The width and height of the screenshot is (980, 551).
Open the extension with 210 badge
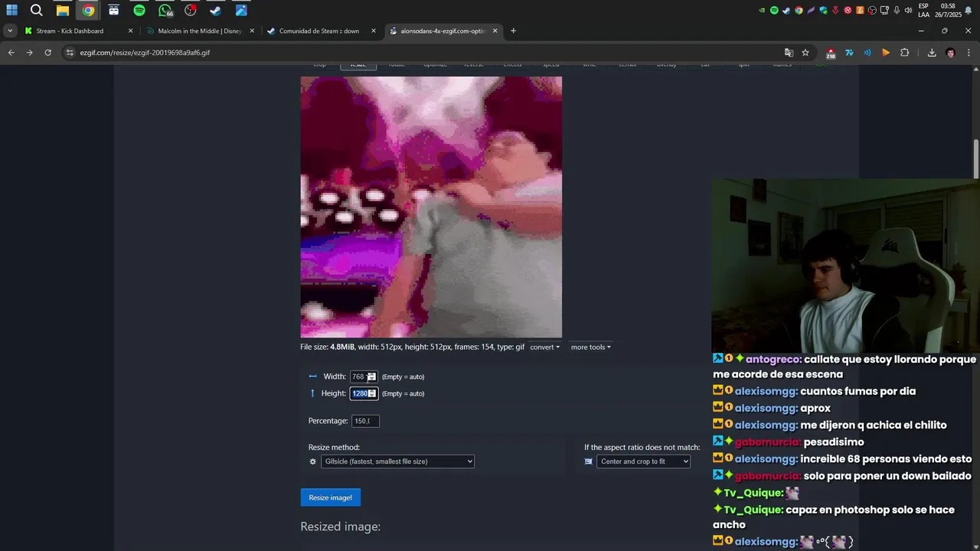click(x=831, y=53)
